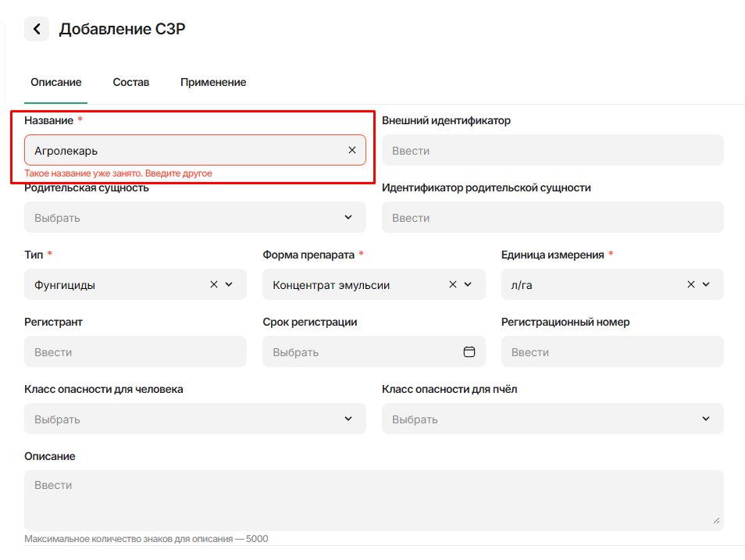Clear the Название field using the X icon

(x=351, y=150)
